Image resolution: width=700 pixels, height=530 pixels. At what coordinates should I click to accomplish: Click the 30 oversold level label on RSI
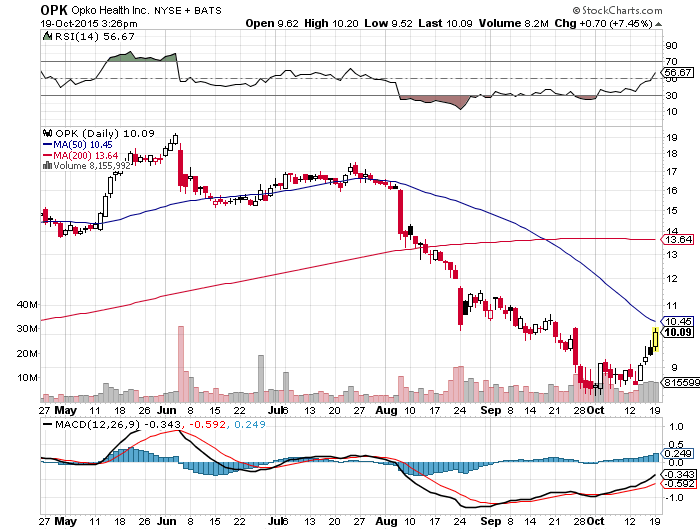coord(671,95)
